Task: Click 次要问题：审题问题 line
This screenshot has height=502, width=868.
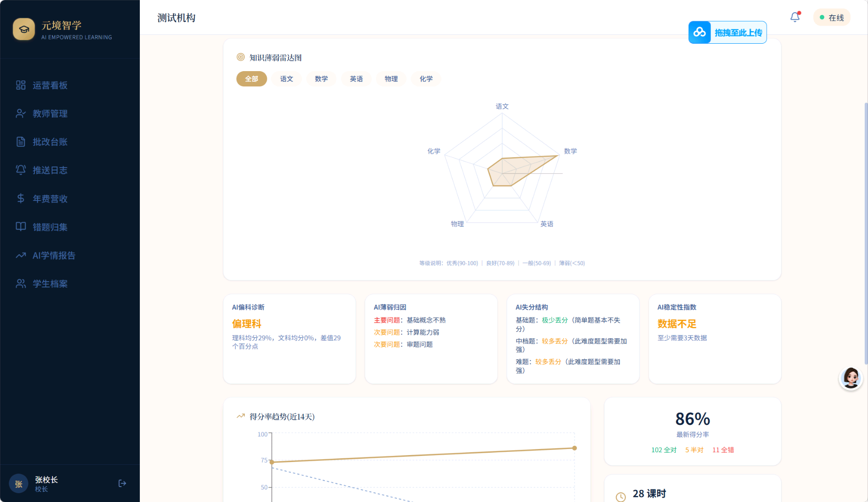Action: (x=403, y=344)
